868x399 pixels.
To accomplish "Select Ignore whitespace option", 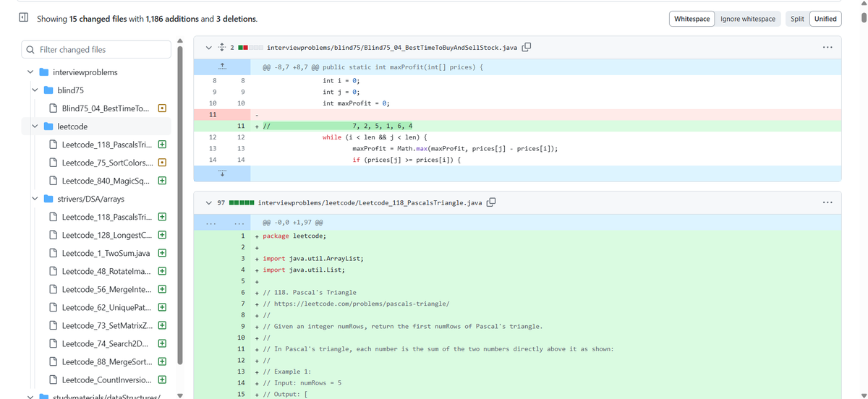I will point(748,19).
